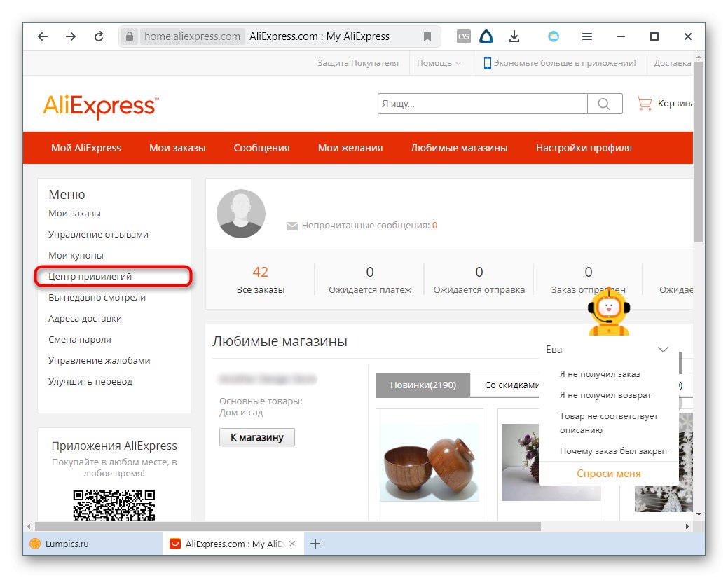This screenshot has width=728, height=578.
Task: Open Мои заказы in the side menu
Action: [74, 214]
